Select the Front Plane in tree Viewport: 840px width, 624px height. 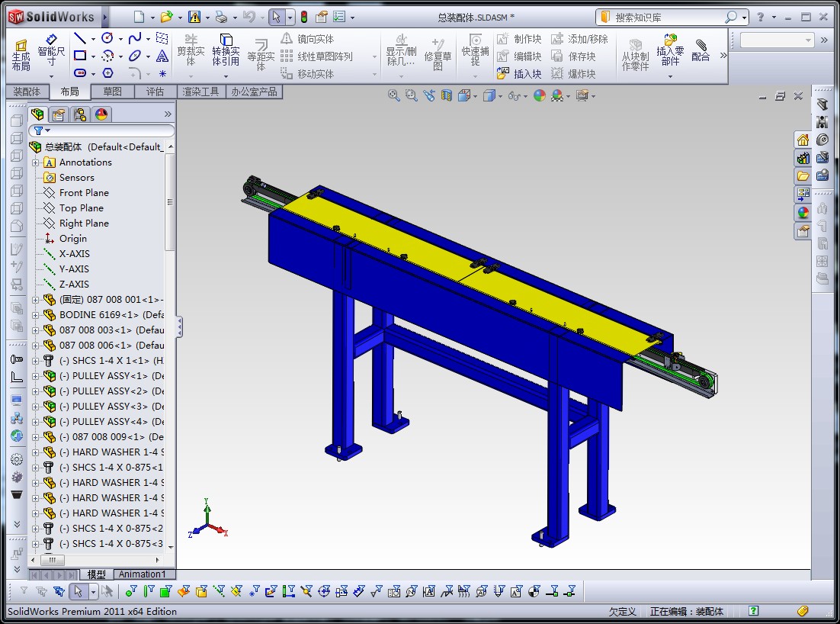pos(84,192)
